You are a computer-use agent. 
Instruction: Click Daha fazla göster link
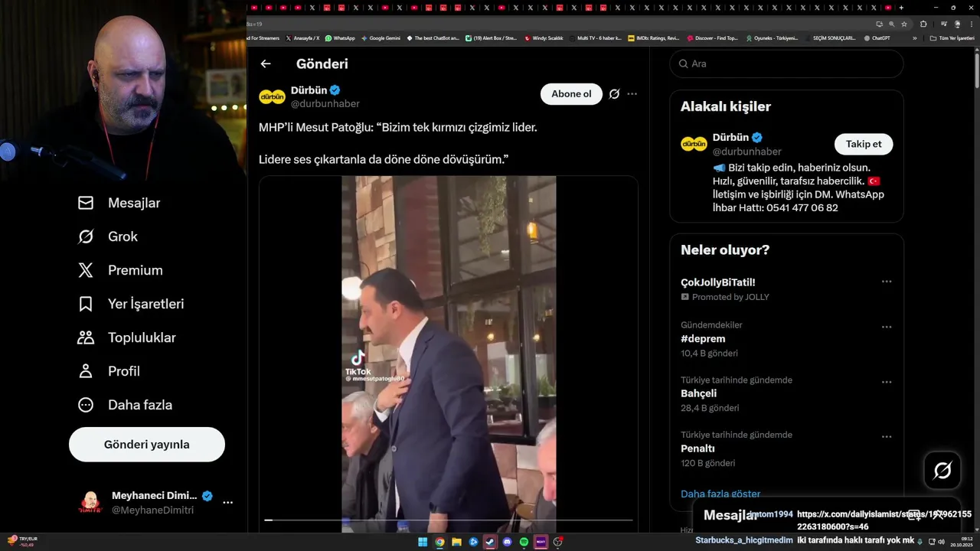(720, 494)
